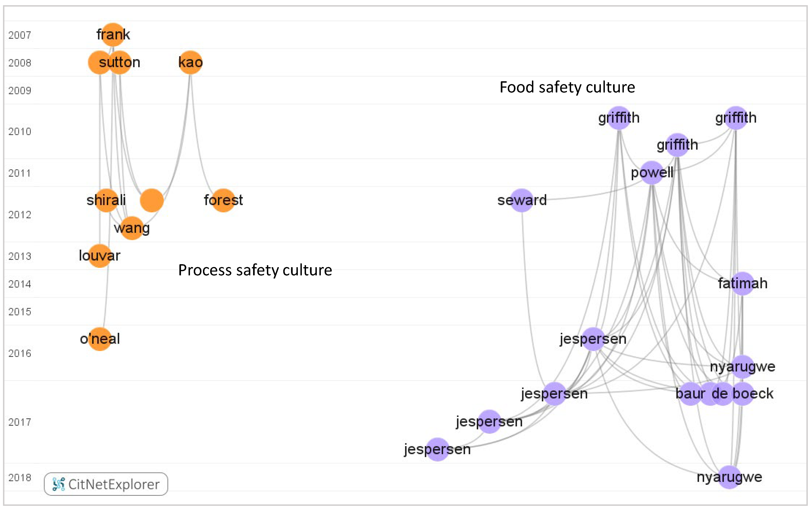Viewport: 812px width, 509px height.
Task: Click the o'neal orange node
Action: 100,339
